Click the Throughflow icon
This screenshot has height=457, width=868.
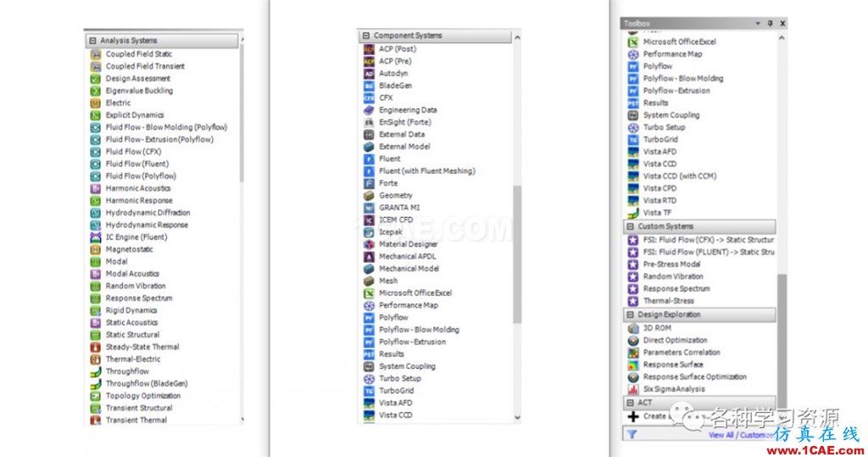click(x=96, y=371)
